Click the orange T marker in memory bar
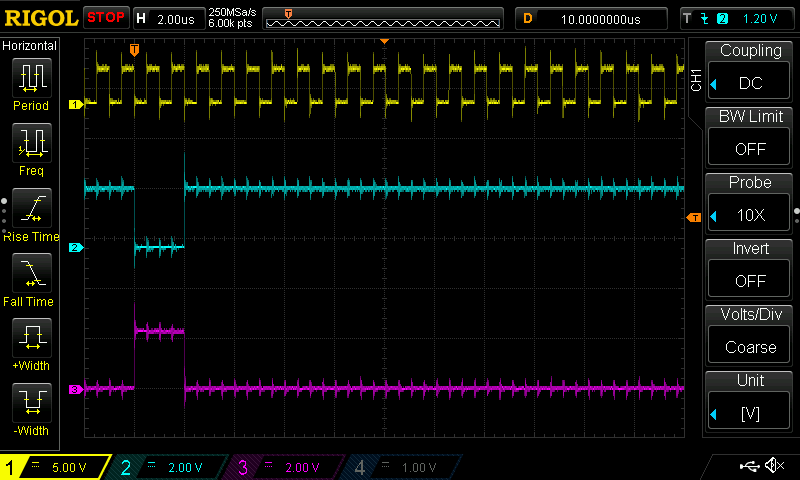This screenshot has height=480, width=800. pos(288,14)
